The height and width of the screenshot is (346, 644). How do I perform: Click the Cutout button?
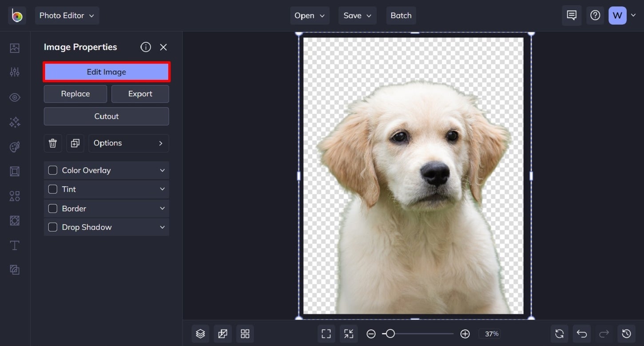click(x=106, y=116)
